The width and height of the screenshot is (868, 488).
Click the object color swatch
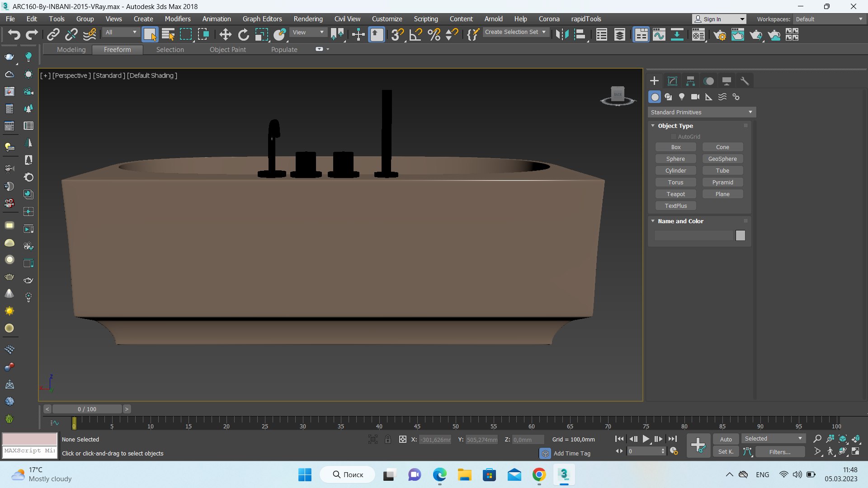[740, 235]
